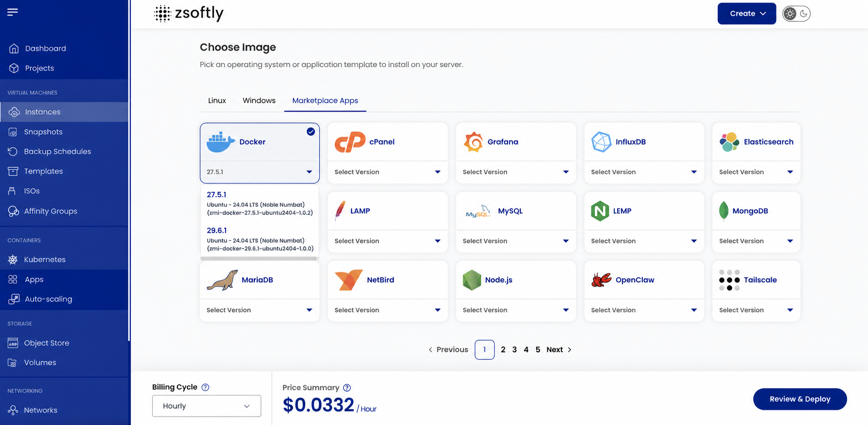Select the Node.js hexagon logo
Image resolution: width=868 pixels, height=425 pixels.
[472, 280]
